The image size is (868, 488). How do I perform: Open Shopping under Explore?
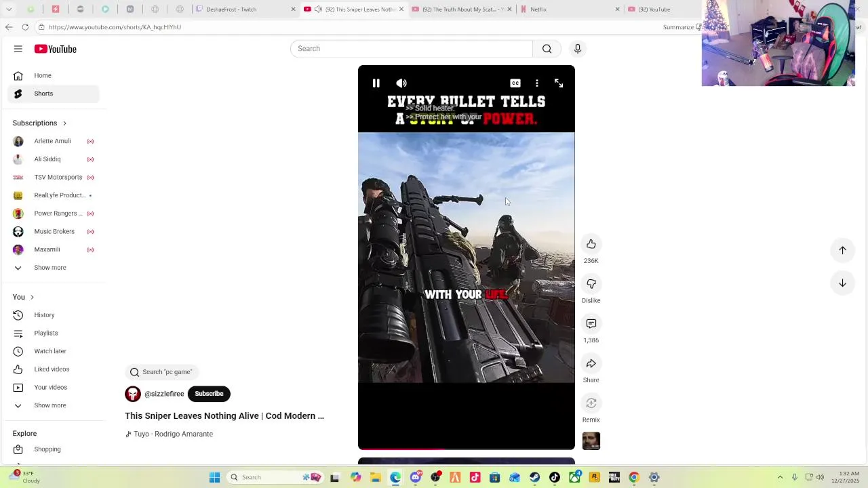[54, 449]
